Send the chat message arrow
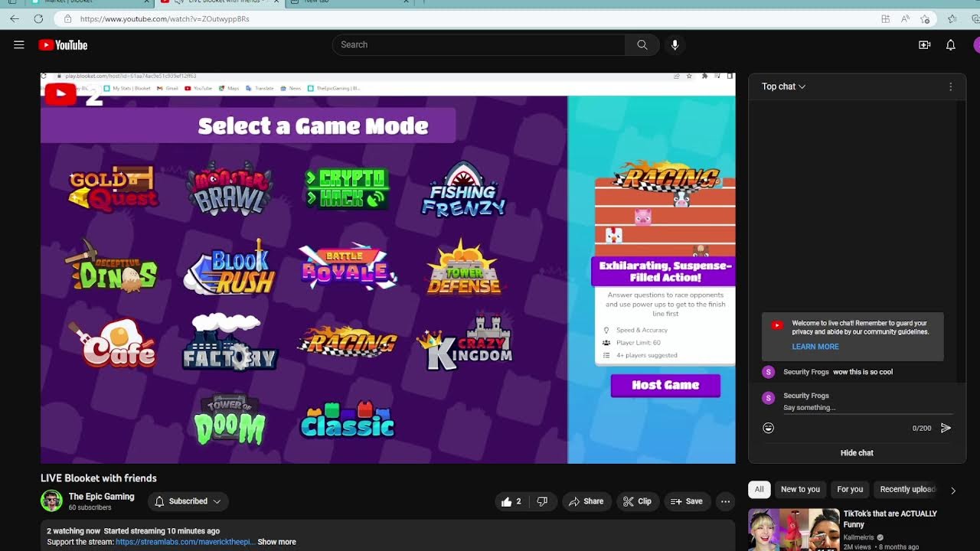 [946, 428]
